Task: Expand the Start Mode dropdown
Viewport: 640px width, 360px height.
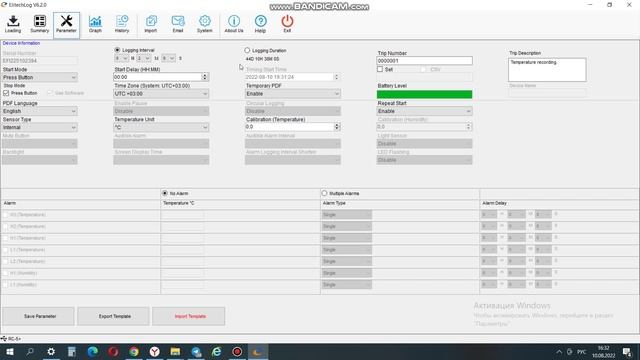Action: 40,77
